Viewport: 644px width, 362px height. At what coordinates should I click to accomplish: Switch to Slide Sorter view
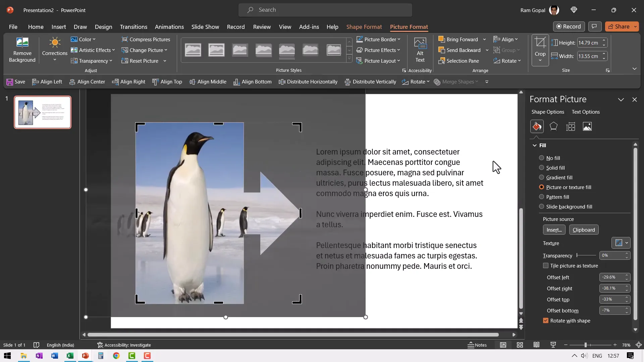pos(520,345)
